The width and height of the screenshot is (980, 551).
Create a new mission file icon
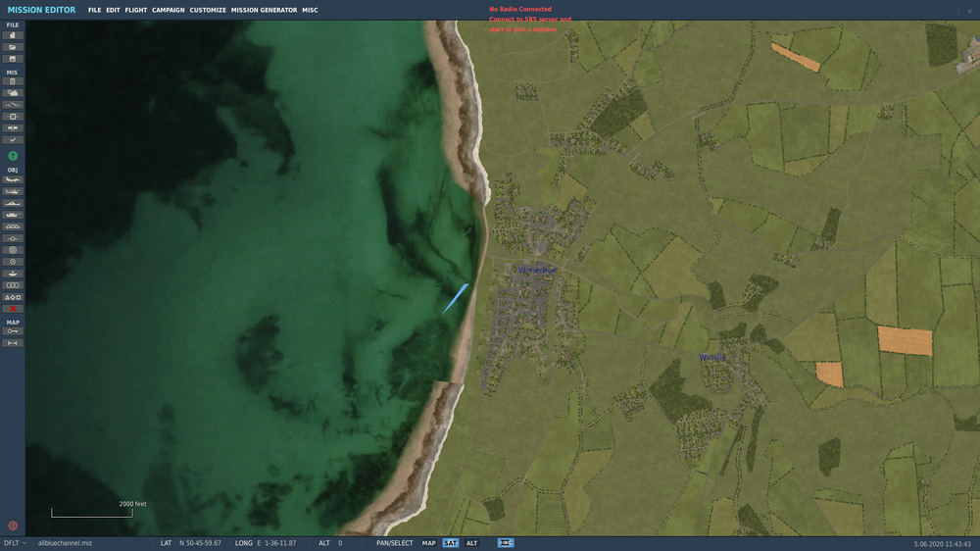[x=13, y=35]
